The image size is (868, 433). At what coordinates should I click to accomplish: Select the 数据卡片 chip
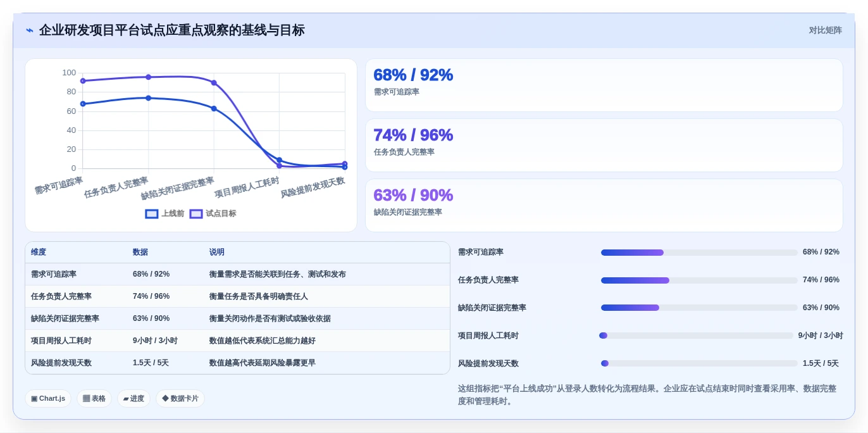click(180, 399)
